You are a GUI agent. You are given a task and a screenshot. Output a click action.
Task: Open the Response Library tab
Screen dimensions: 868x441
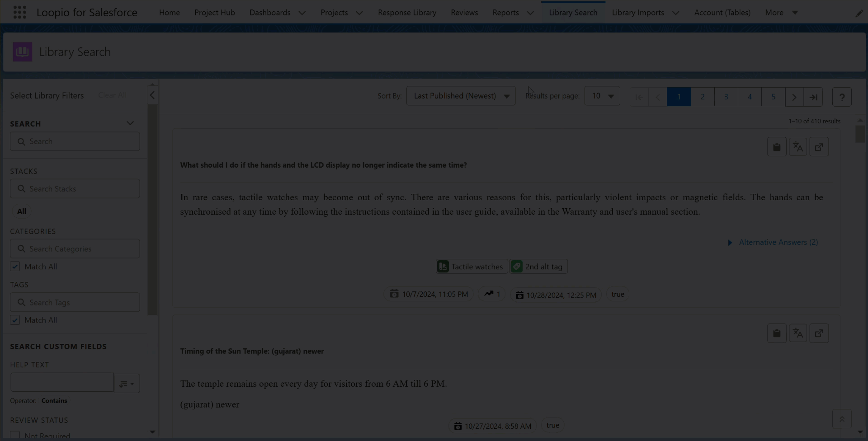coord(407,13)
